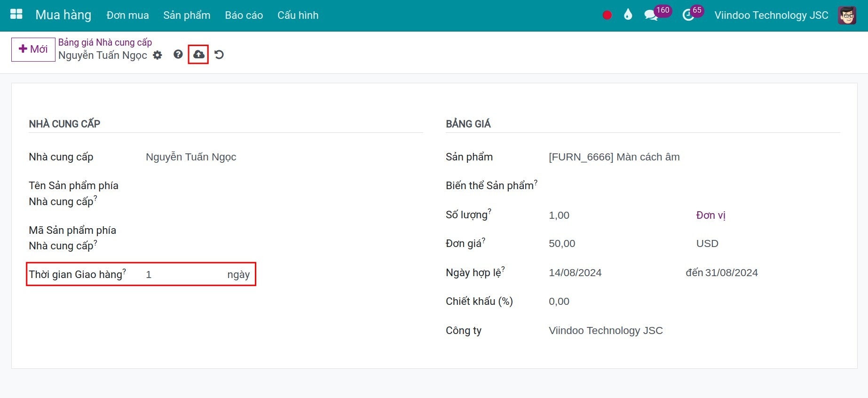The height and width of the screenshot is (398, 868).
Task: Click the help question mark icon
Action: [178, 55]
